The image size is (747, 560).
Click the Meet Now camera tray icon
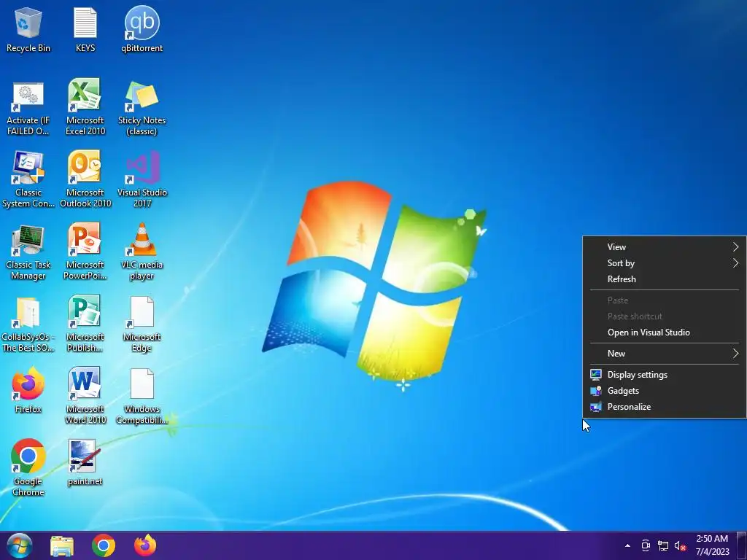(646, 545)
